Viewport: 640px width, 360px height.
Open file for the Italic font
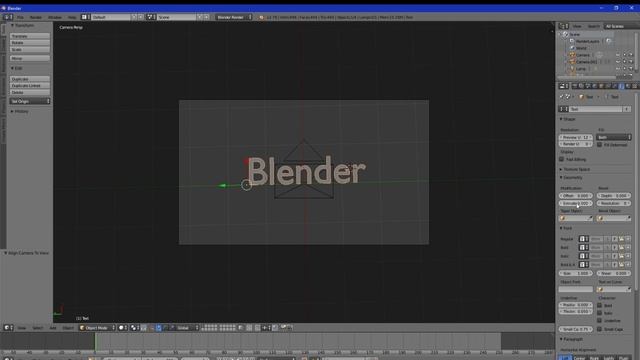point(621,256)
